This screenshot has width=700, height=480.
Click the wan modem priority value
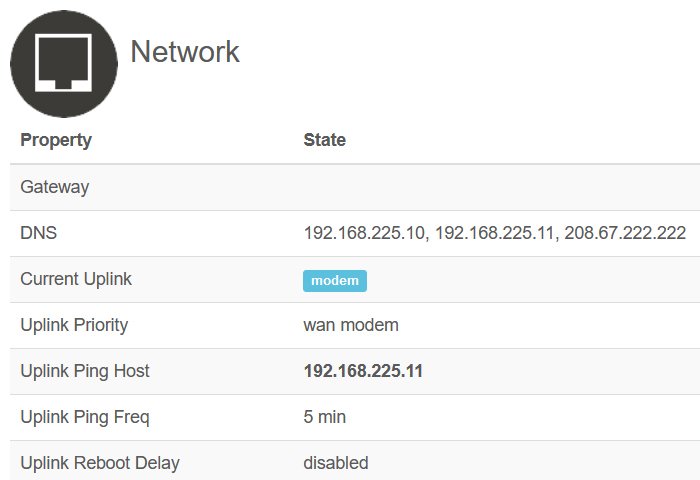(x=351, y=325)
